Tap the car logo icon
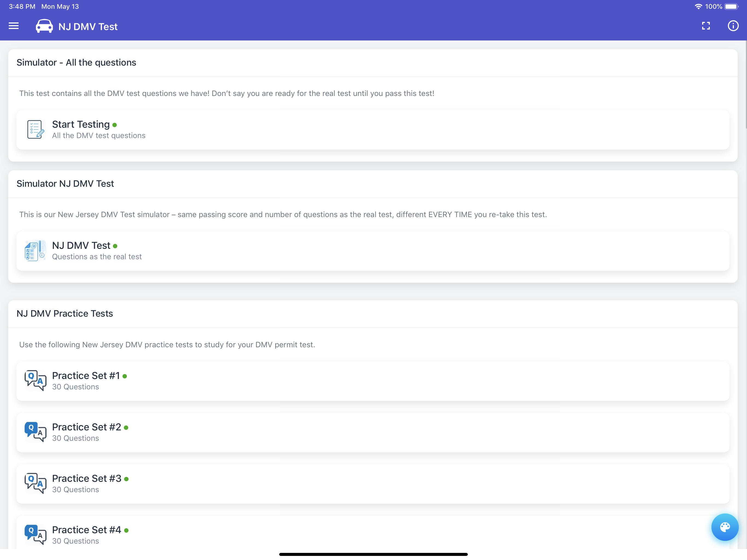The image size is (747, 560). click(44, 26)
